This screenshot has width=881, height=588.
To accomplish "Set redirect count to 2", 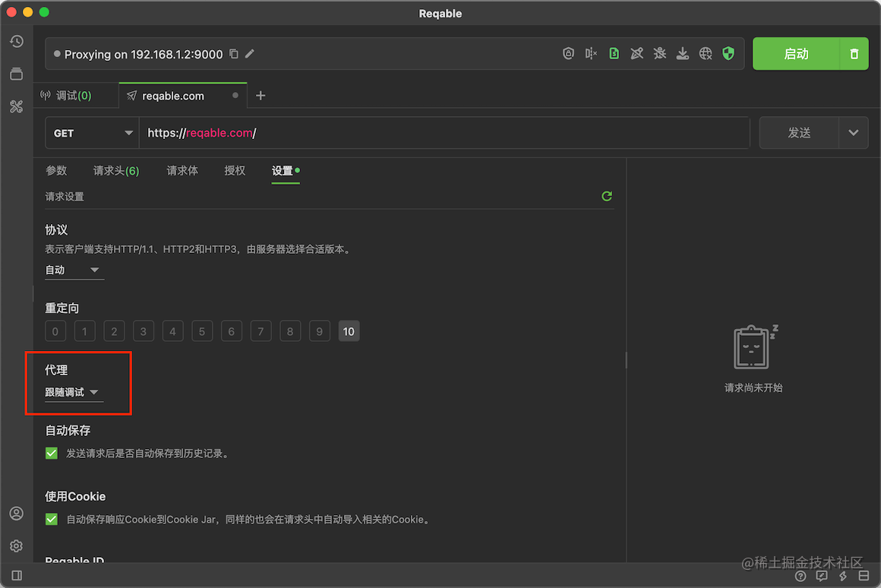I will [x=114, y=331].
